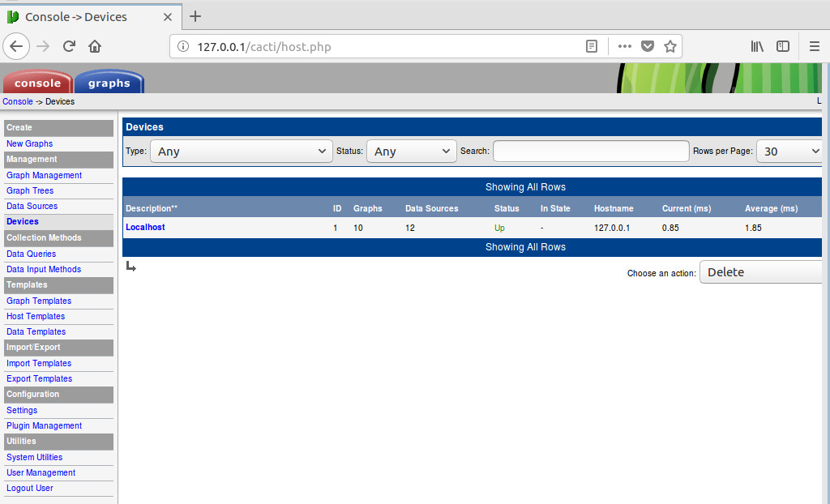The image size is (830, 504).
Task: Open the Localhost device link
Action: (145, 228)
